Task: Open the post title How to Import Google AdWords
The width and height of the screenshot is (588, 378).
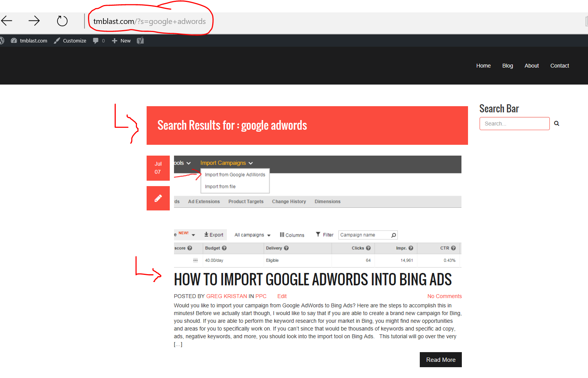Action: [313, 280]
